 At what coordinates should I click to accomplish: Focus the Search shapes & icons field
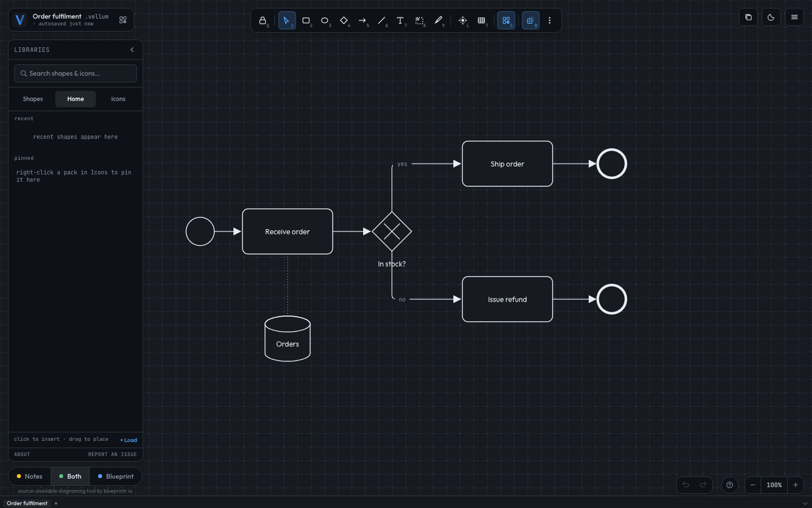[x=76, y=73]
